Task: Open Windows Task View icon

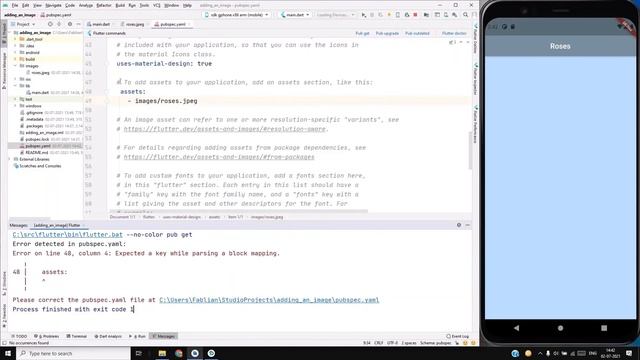Action: [138, 353]
